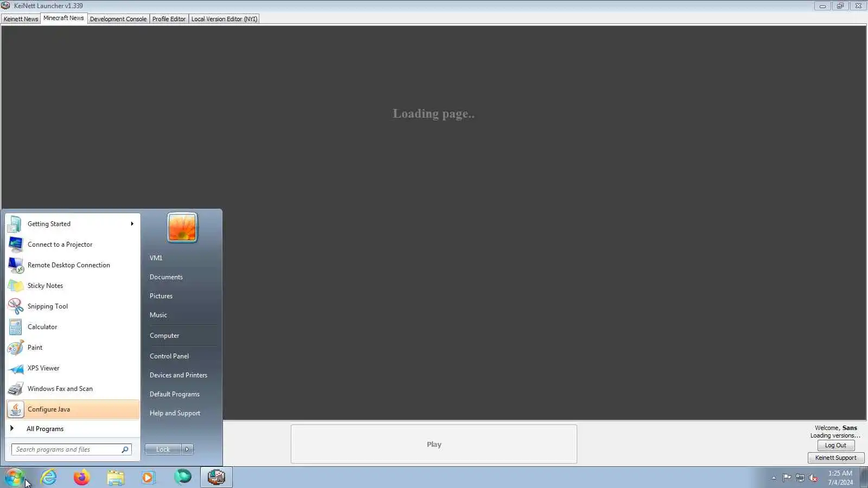
Task: Open the shutdown options arrow next to Lock
Action: [x=187, y=450]
